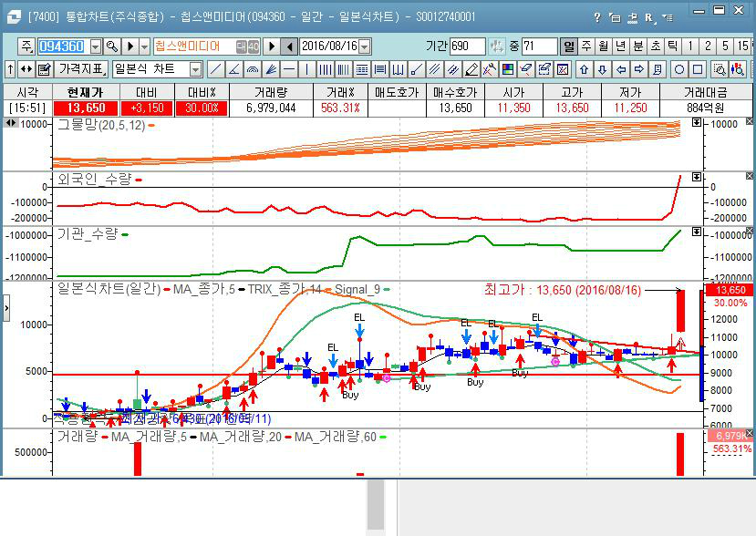Open the date 2016/08/16 dropdown
756x536 pixels.
tap(362, 46)
